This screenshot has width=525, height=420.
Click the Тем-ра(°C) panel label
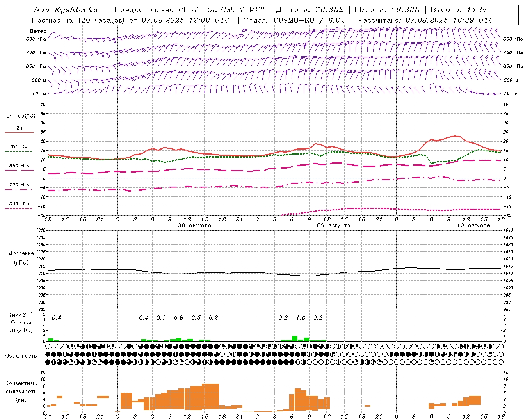[19, 116]
